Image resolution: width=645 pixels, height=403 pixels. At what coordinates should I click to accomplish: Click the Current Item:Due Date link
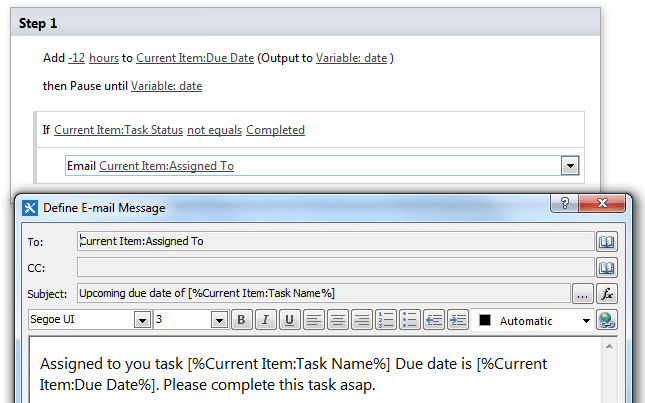(x=195, y=58)
